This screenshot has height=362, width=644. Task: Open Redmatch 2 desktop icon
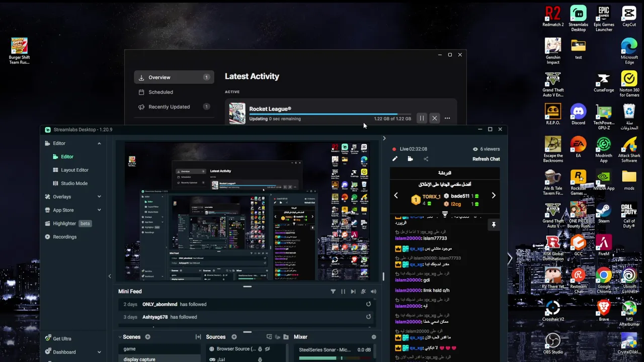pyautogui.click(x=553, y=16)
